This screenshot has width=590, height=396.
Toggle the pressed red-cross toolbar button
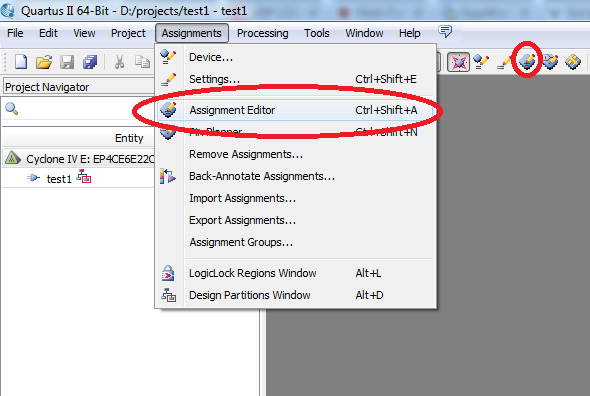point(458,62)
